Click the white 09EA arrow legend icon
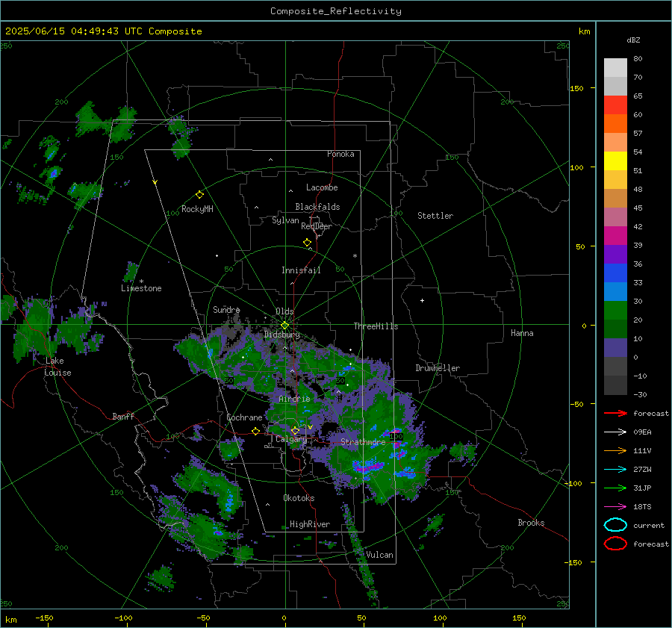The image size is (672, 628). click(615, 432)
